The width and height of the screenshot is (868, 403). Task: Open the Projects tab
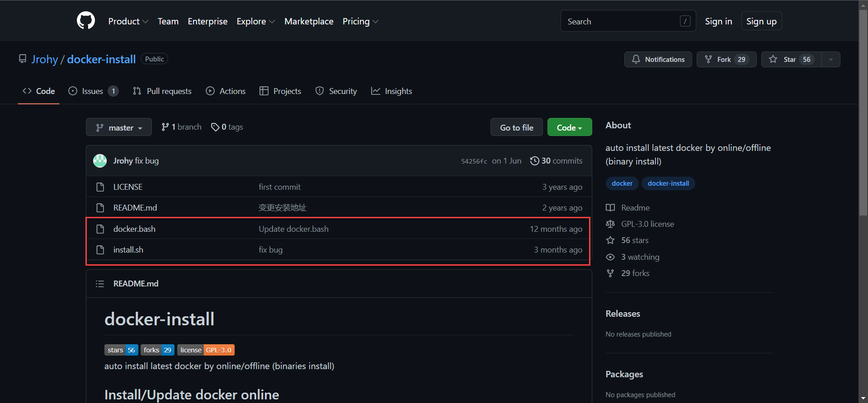point(280,91)
